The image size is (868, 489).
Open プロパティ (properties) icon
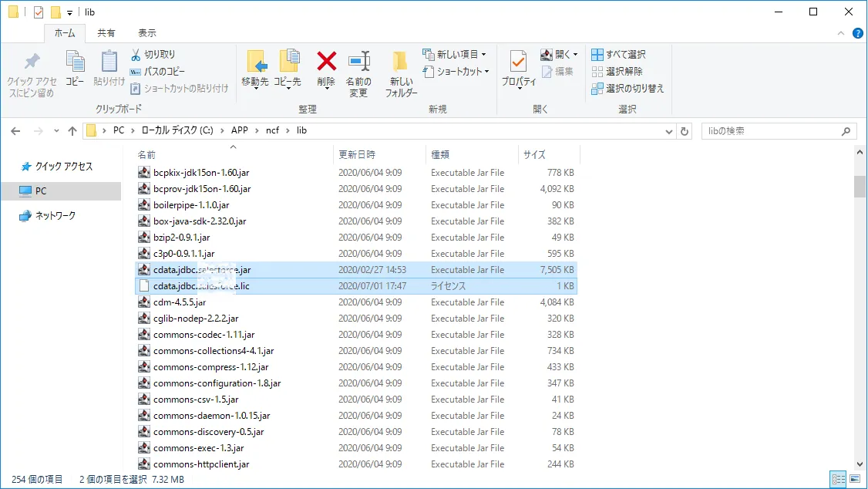[519, 62]
